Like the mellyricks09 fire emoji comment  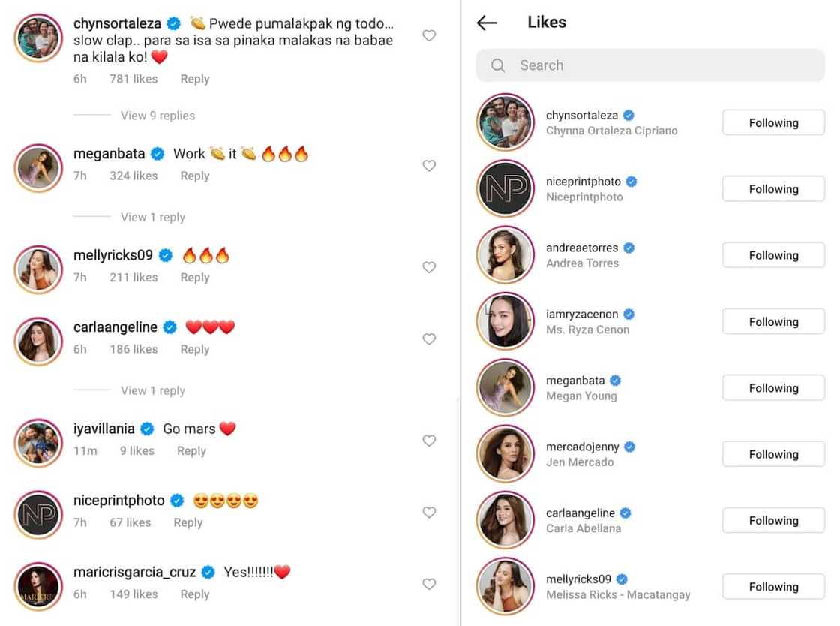(x=429, y=267)
